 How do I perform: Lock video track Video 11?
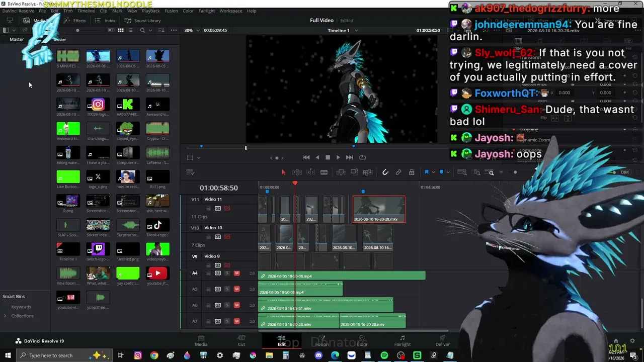click(x=208, y=208)
